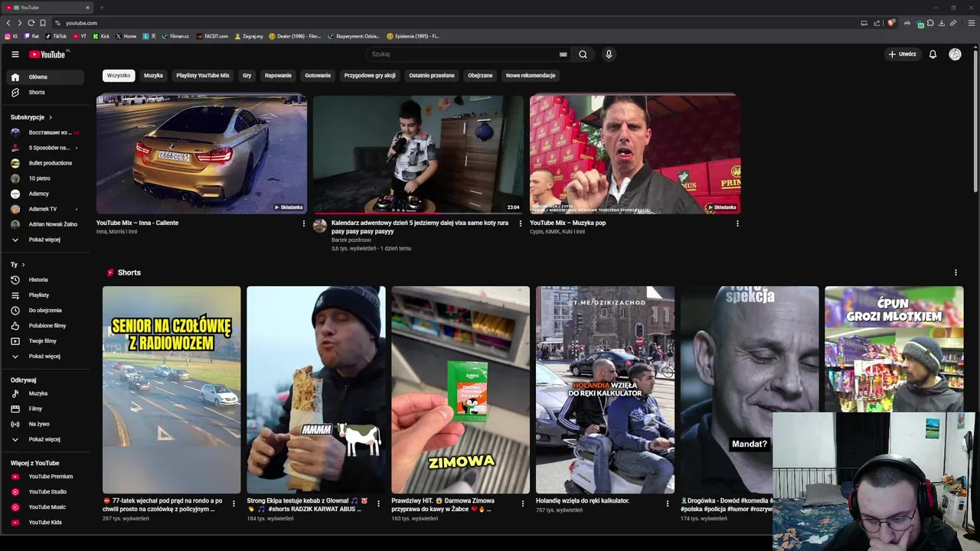Open options menu for YouTube Mix Inna Caliente

303,223
